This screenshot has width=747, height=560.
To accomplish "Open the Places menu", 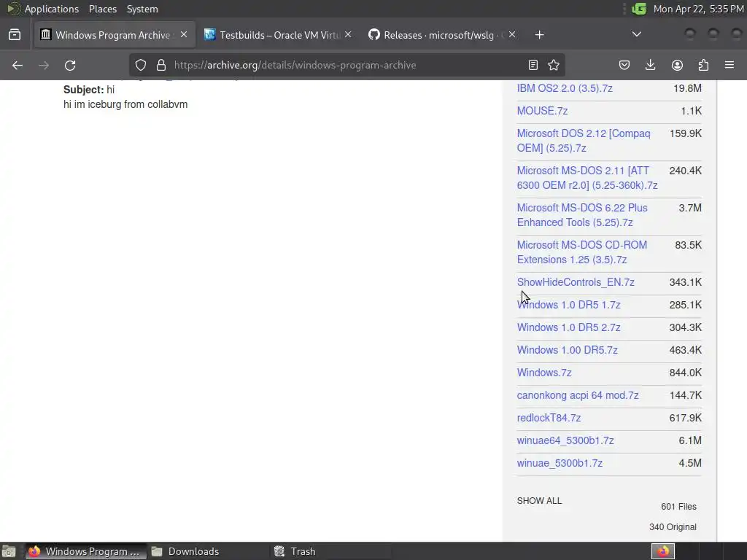I will [103, 9].
